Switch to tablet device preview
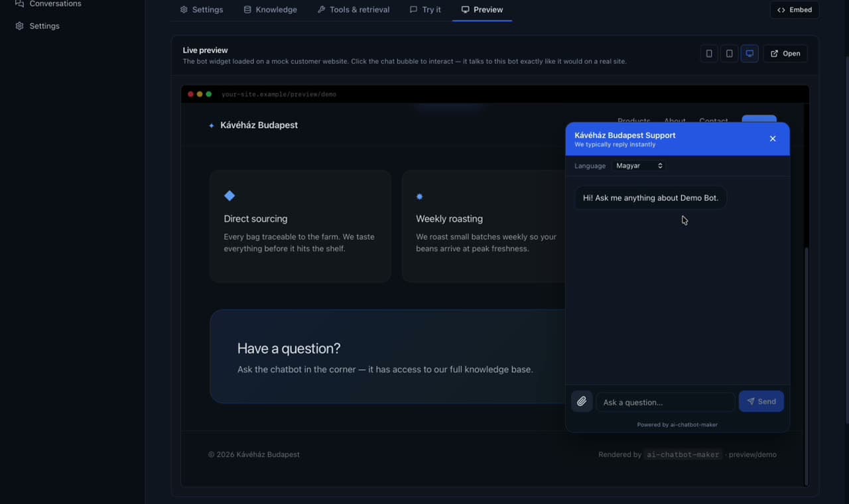Image resolution: width=849 pixels, height=504 pixels. pos(730,54)
